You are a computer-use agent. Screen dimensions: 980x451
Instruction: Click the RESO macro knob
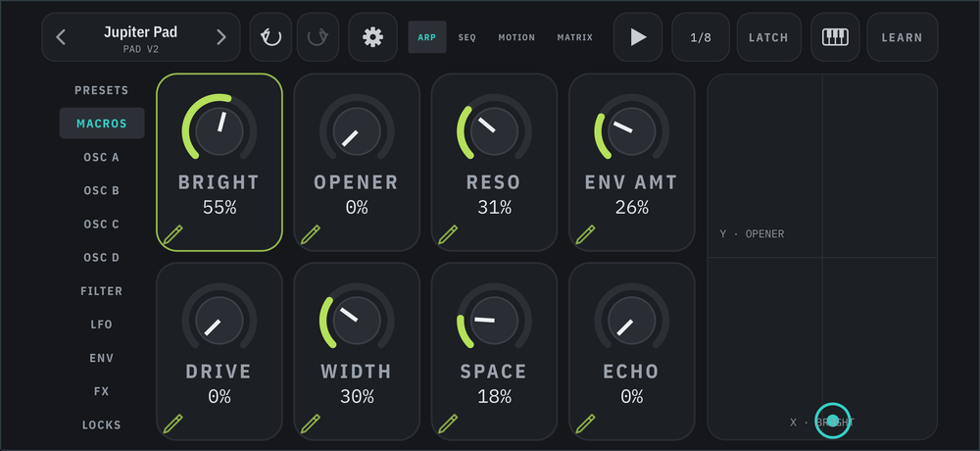tap(494, 131)
